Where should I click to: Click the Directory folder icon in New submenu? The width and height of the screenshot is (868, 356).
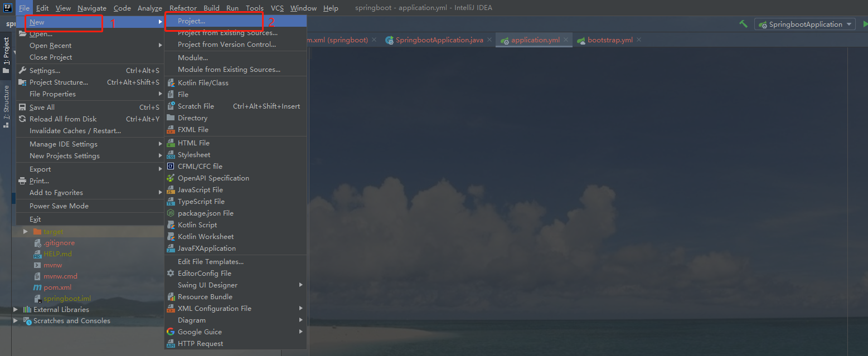171,118
